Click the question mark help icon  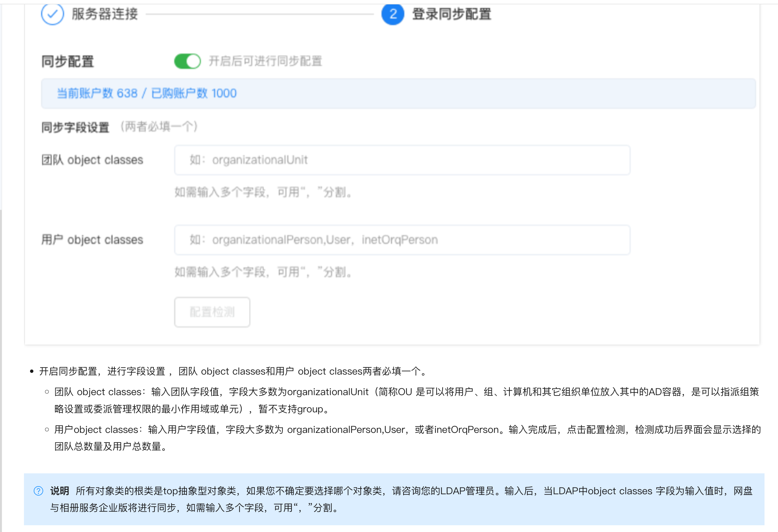(x=38, y=491)
